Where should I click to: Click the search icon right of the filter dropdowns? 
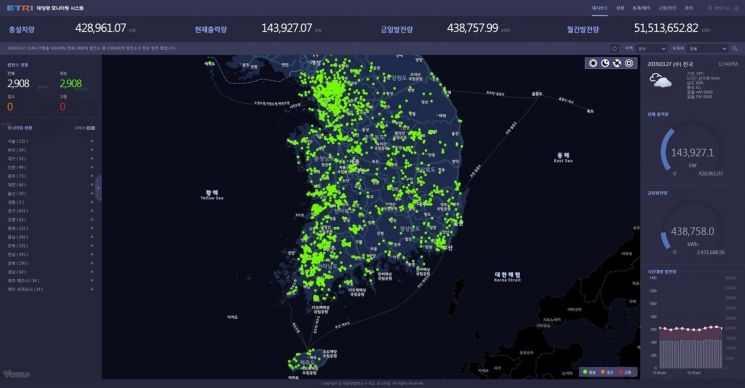735,48
